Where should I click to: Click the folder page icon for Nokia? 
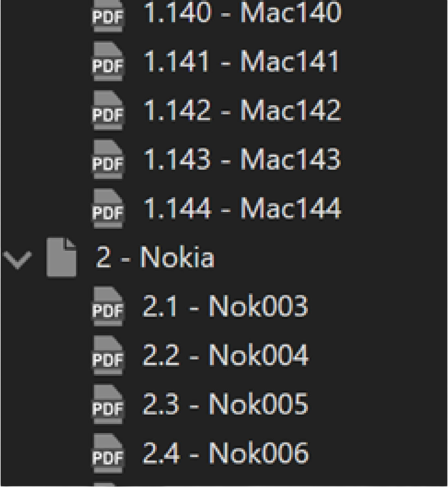pos(61,257)
